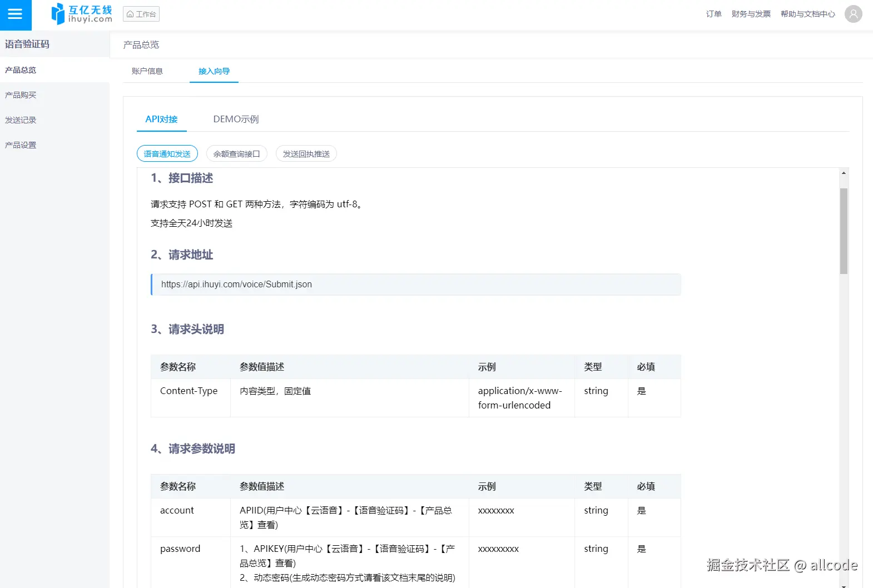Screen dimensions: 873x588
Task: Click the 2、请求地址 heading
Action: 182,255
